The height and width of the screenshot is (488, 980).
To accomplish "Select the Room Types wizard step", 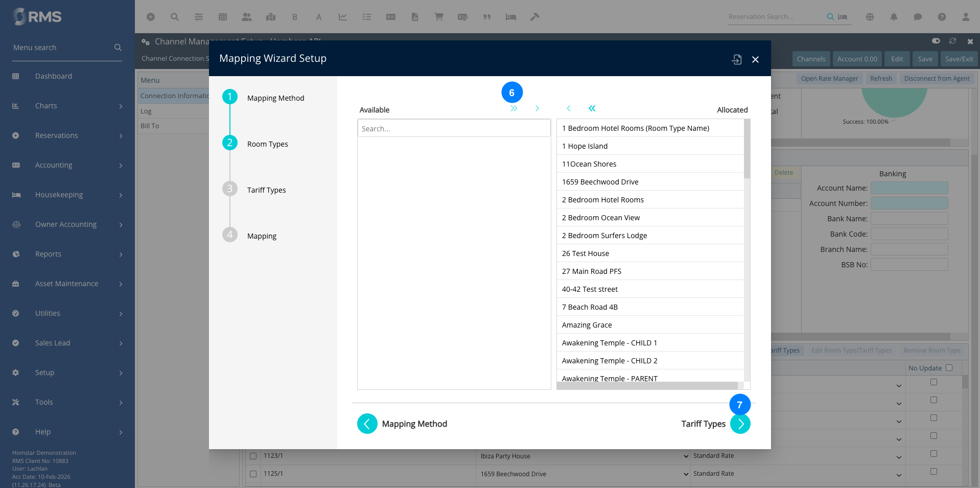I will (x=267, y=144).
